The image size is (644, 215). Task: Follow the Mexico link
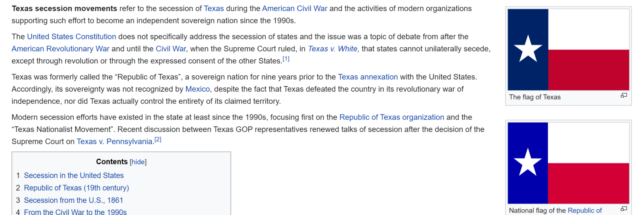[198, 89]
